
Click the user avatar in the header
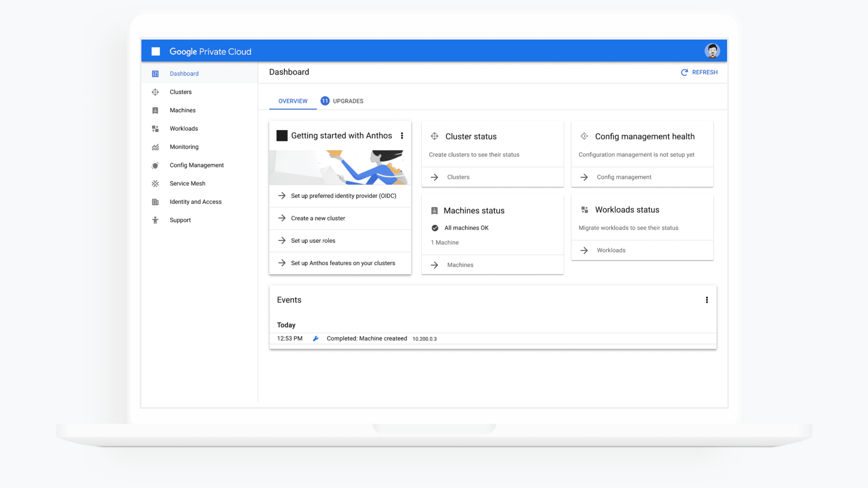pyautogui.click(x=712, y=51)
